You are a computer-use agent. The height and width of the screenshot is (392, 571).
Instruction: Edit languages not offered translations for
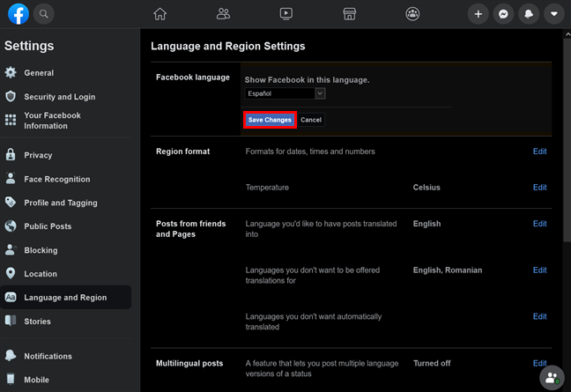[x=539, y=270]
